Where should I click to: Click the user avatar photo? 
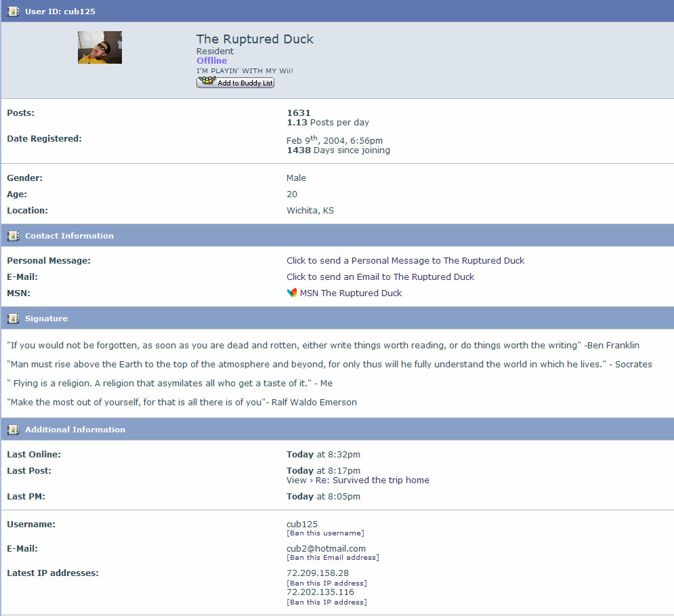pyautogui.click(x=100, y=47)
